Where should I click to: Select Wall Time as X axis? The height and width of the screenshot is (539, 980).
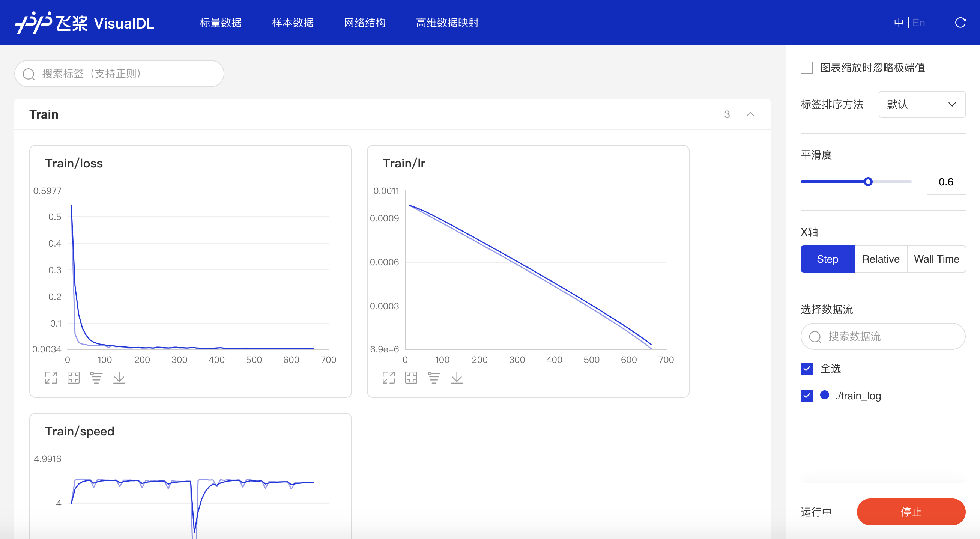click(x=936, y=259)
